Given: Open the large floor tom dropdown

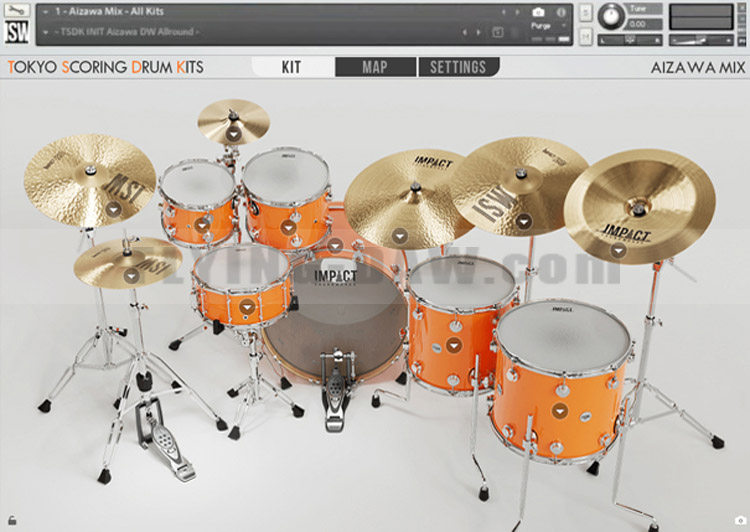Looking at the screenshot, I should coord(559,410).
